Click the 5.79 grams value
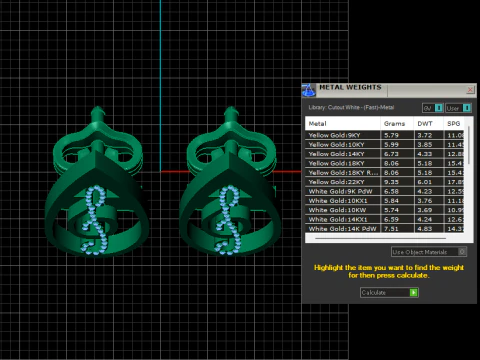480x360 pixels. click(391, 135)
